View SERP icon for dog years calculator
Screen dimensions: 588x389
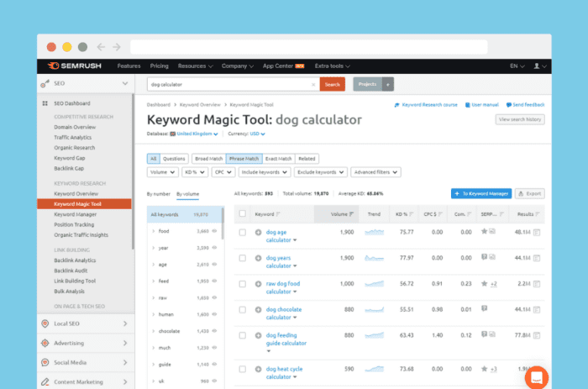point(537,258)
